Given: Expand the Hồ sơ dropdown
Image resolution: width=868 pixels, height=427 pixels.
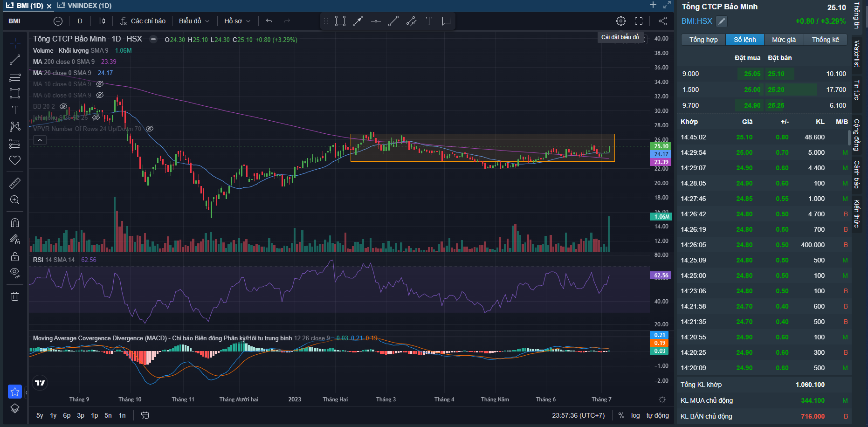Looking at the screenshot, I should pos(237,21).
